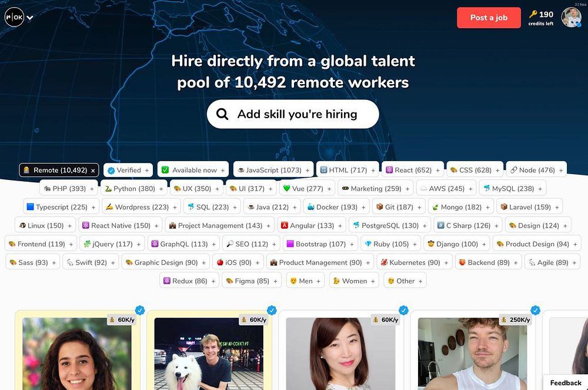Click the Remote OK logo icon
This screenshot has height=390, width=588.
14,17
